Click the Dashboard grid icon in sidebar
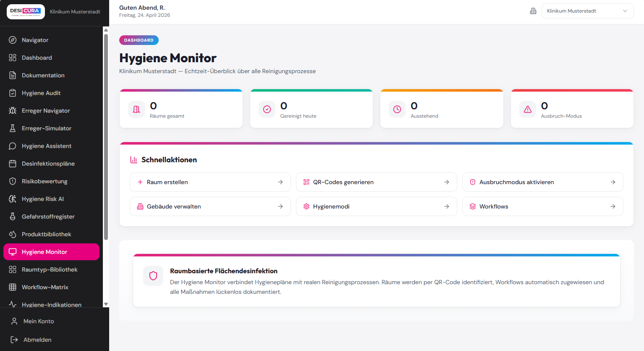The image size is (644, 351). [x=13, y=58]
